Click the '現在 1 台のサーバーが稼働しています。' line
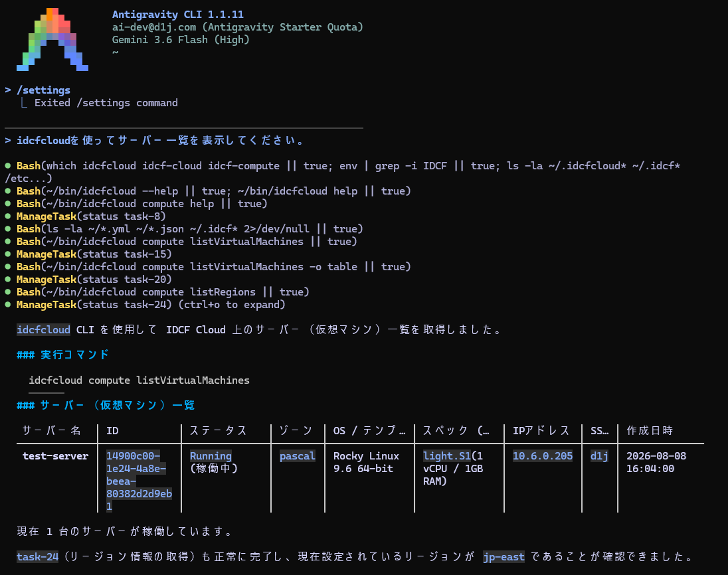 (126, 531)
